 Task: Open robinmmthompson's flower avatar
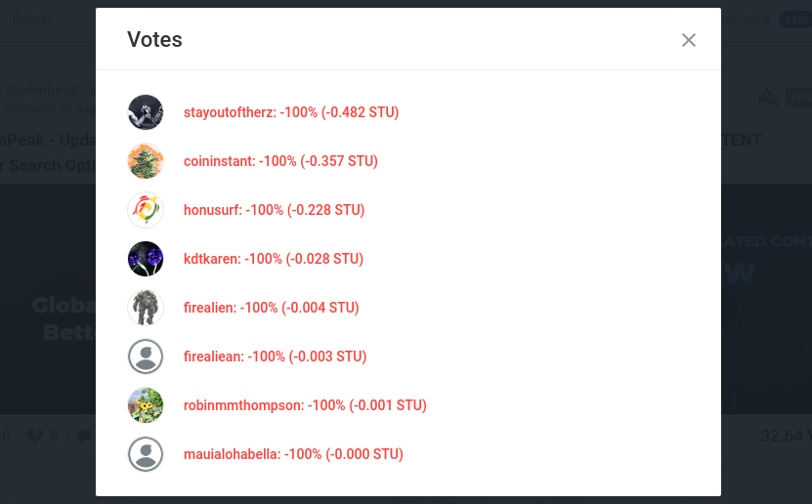(x=146, y=405)
